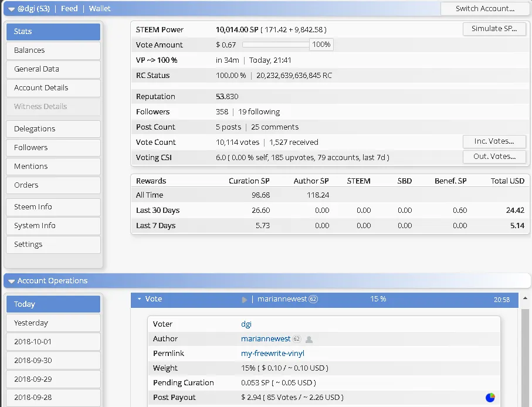
Task: Click the Curation SP column header
Action: [249, 181]
